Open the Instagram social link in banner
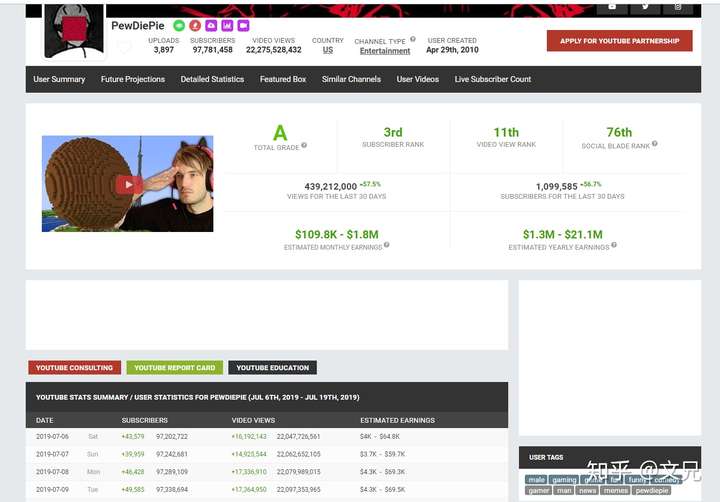This screenshot has width=720, height=502. (x=678, y=7)
